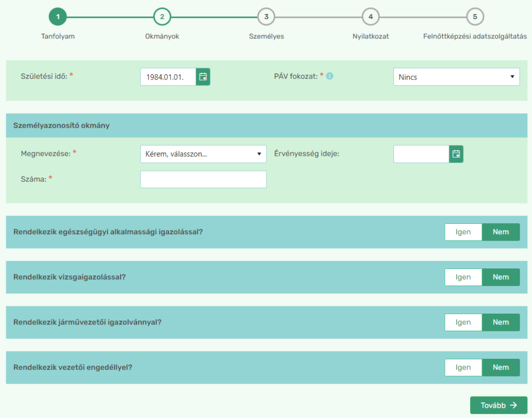532x418 pixels.
Task: Select Igen for vezetői engedély
Action: 463,368
